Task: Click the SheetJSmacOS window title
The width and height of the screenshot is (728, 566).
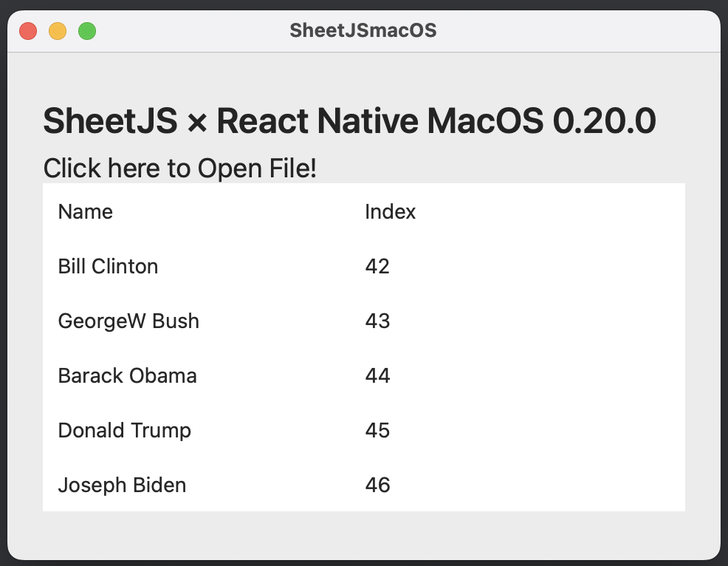Action: 363,30
